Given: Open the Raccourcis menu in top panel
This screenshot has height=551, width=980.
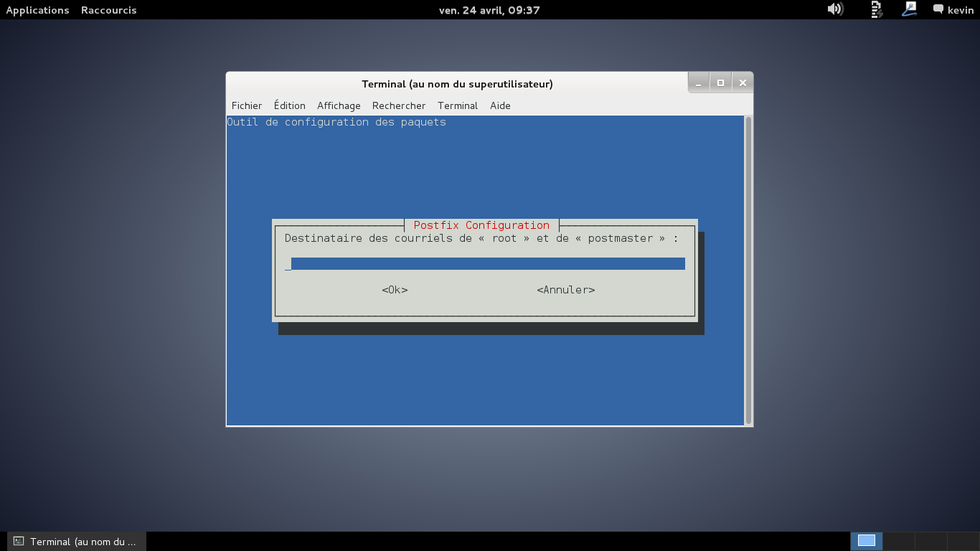Looking at the screenshot, I should [x=108, y=10].
